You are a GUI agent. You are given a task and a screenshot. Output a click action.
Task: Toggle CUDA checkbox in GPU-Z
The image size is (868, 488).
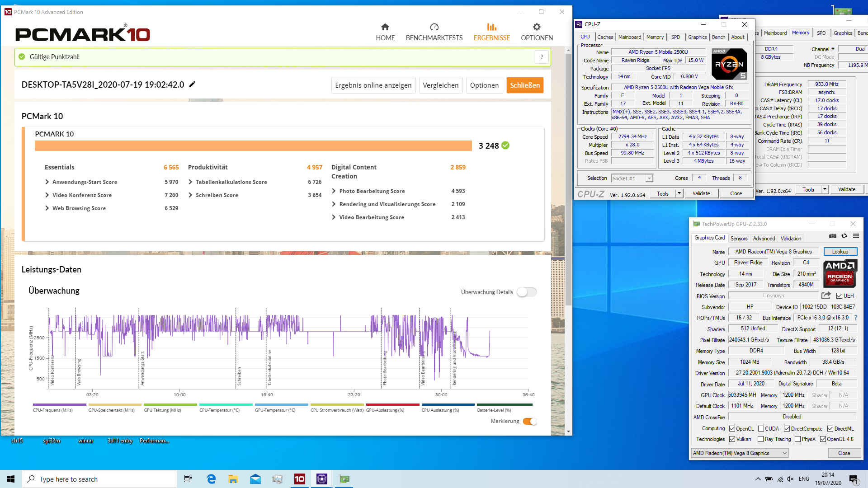(x=761, y=428)
